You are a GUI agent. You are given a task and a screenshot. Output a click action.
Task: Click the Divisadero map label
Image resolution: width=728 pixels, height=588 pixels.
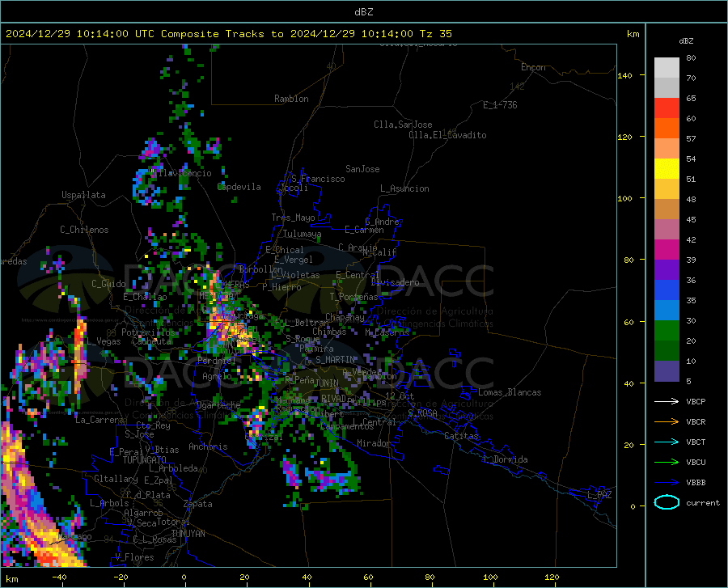pos(395,282)
